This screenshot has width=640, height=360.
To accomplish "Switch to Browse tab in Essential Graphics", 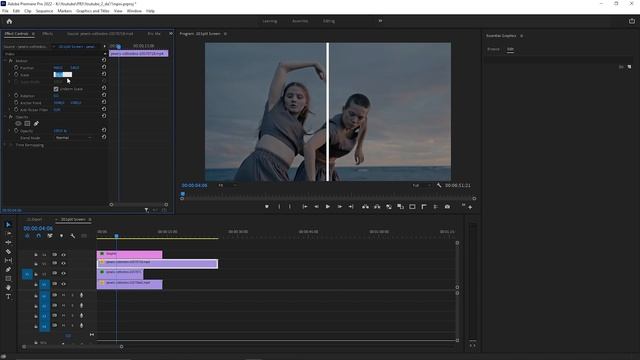I will (x=493, y=49).
